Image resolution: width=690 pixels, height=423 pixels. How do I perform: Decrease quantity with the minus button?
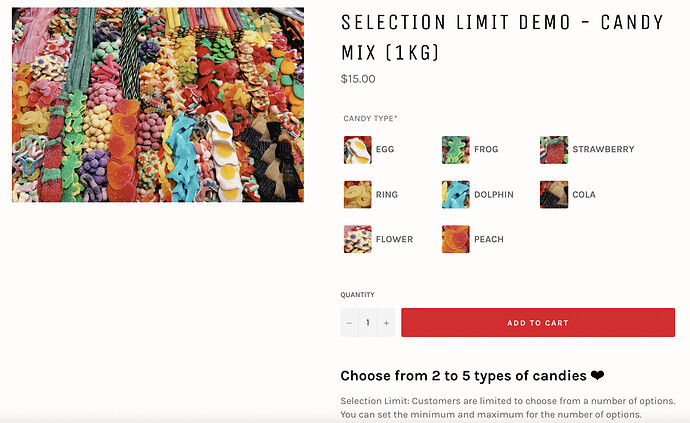(349, 323)
